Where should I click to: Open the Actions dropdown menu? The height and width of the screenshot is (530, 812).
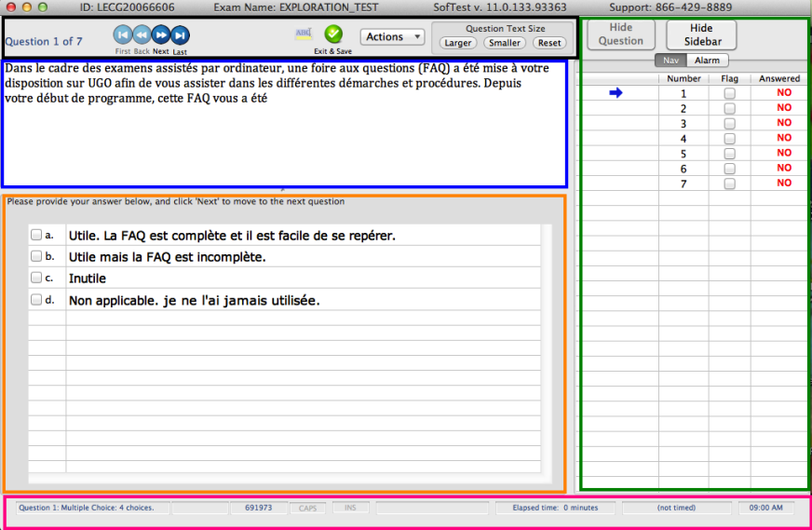tap(393, 36)
